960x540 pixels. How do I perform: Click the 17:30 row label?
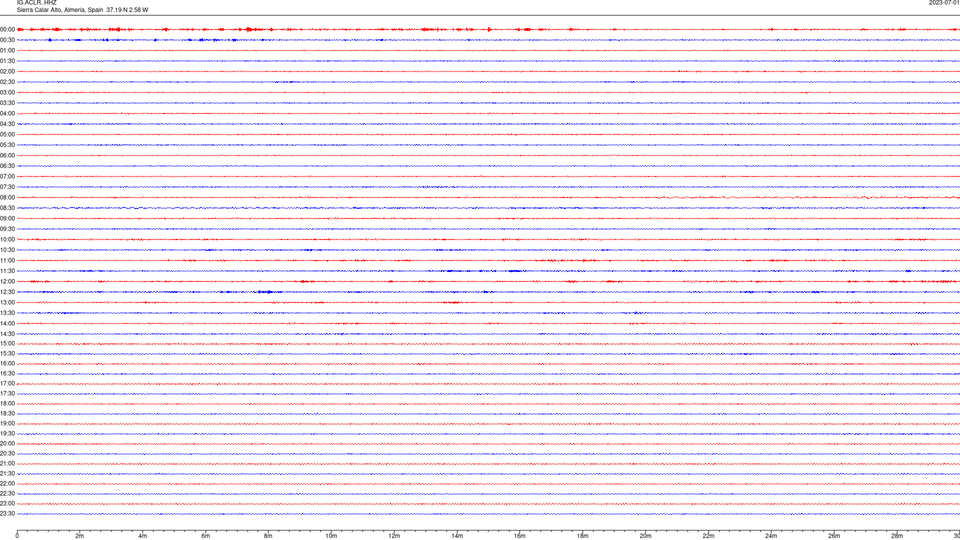tap(7, 394)
